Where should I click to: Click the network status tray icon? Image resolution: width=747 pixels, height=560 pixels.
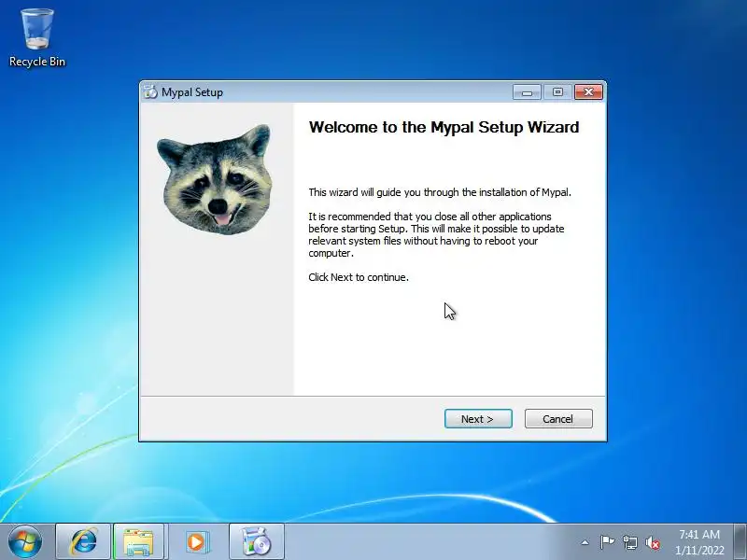point(629,542)
